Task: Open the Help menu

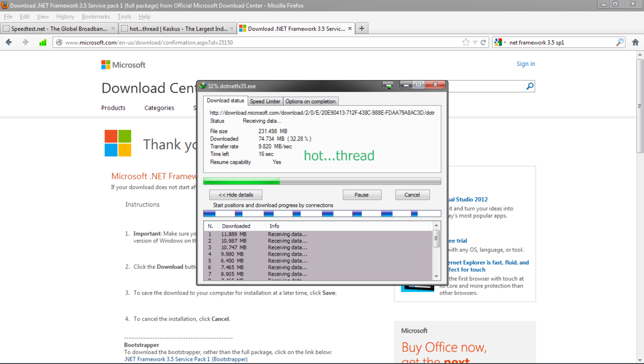Action: [144, 17]
